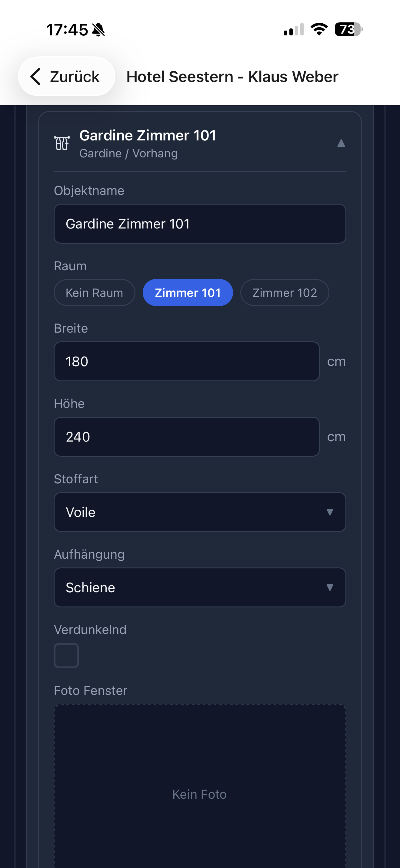This screenshot has width=400, height=868.
Task: Tap the muted notifications bell icon
Action: pos(99,30)
